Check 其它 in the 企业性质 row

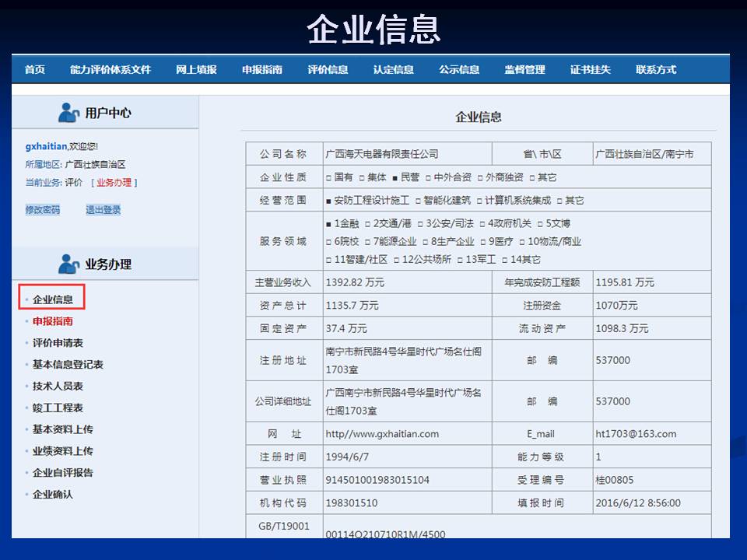[531, 178]
